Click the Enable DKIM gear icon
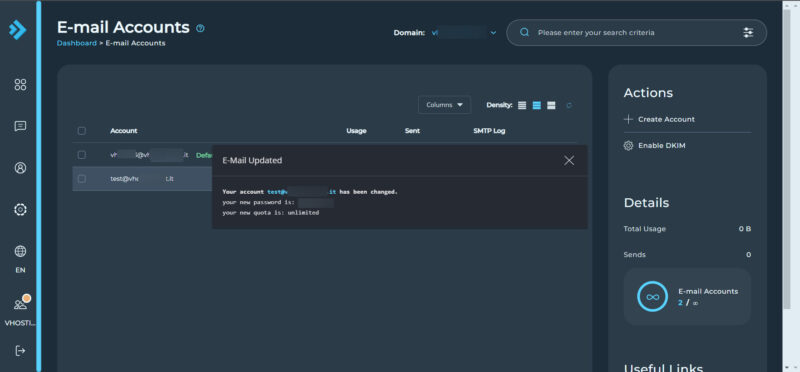The height and width of the screenshot is (372, 800). coord(629,146)
